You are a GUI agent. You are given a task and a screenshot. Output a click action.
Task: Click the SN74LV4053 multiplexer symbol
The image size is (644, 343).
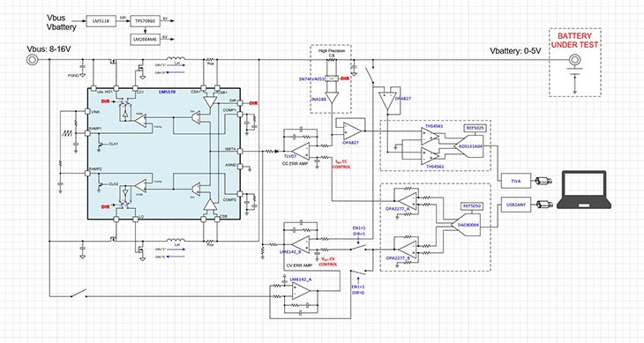click(x=332, y=78)
